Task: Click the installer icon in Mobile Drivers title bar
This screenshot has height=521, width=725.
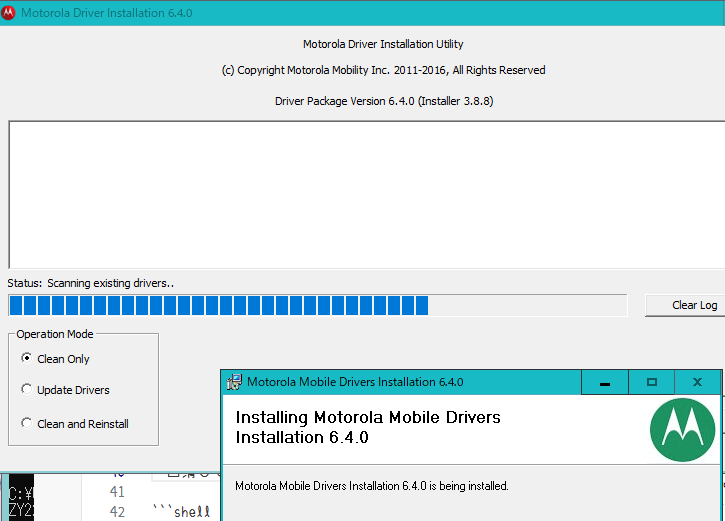Action: [234, 382]
